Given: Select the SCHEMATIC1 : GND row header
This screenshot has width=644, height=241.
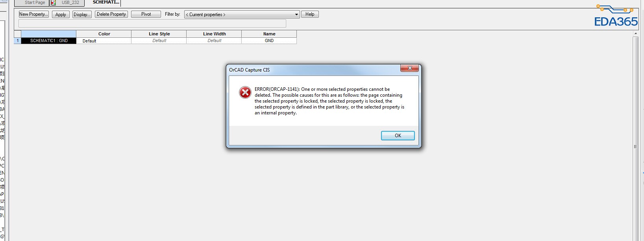Looking at the screenshot, I should coord(49,40).
